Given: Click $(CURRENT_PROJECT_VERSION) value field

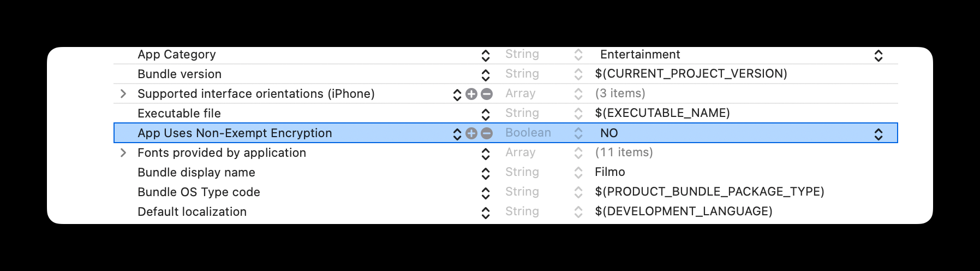Looking at the screenshot, I should (x=691, y=74).
